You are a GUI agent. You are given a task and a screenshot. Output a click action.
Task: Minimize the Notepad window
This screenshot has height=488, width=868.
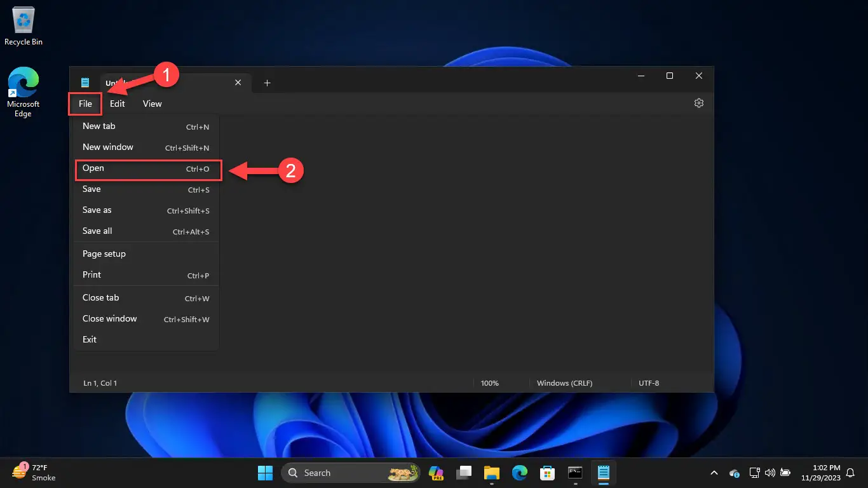tap(641, 76)
